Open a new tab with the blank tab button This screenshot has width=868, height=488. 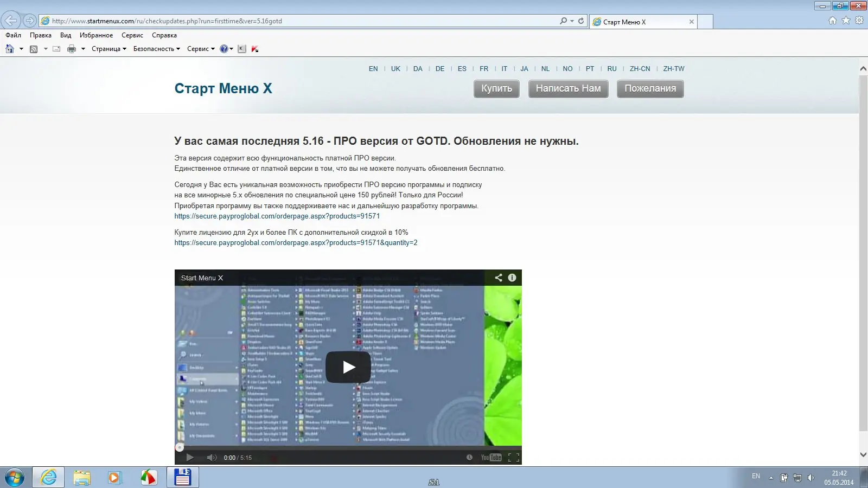click(705, 22)
